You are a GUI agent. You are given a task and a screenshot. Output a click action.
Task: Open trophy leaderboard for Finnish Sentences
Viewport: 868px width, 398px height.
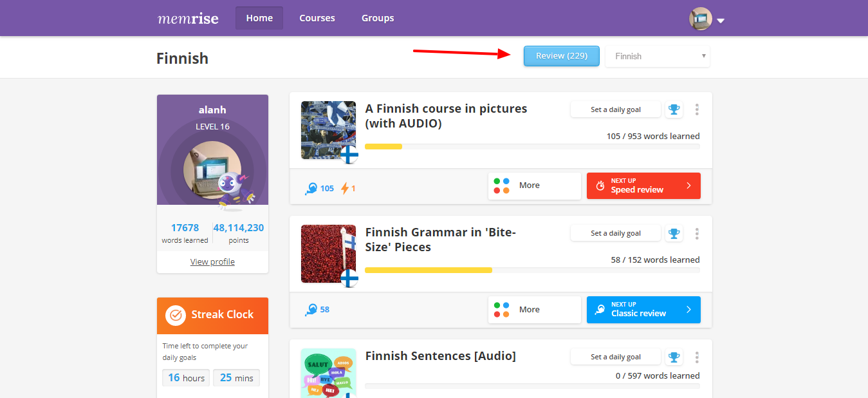674,357
